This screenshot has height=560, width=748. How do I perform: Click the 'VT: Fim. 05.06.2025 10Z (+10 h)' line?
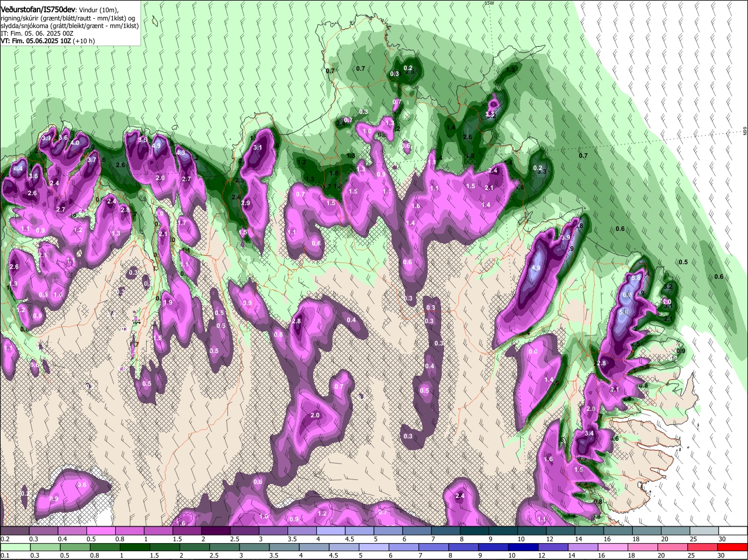coord(48,41)
